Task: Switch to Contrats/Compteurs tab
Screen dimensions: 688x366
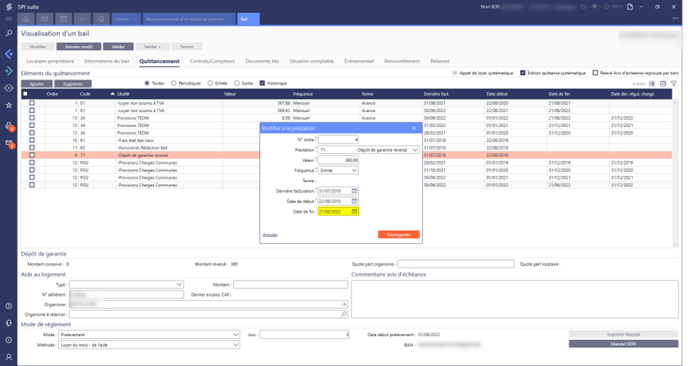Action: point(212,61)
